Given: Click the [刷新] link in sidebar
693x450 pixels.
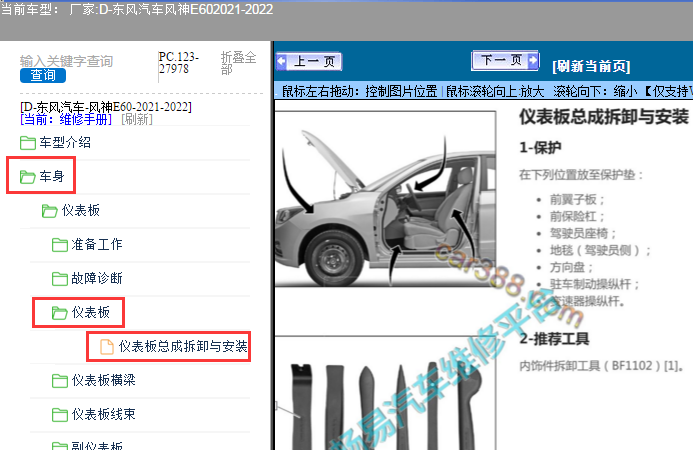Looking at the screenshot, I should pyautogui.click(x=137, y=119).
